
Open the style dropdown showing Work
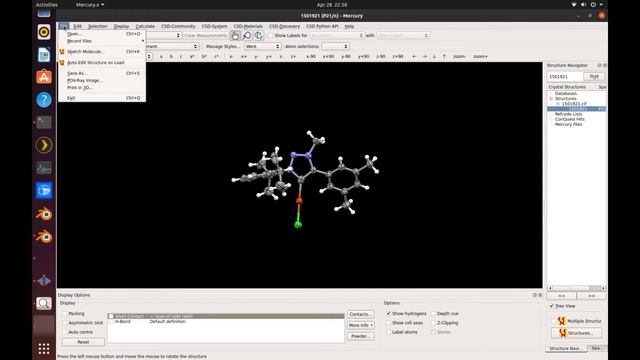pos(262,47)
